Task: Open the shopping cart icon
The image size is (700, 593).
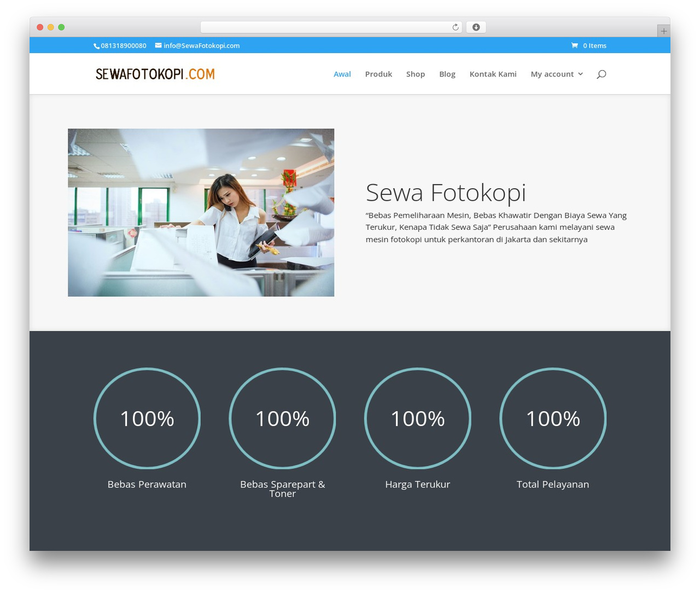Action: click(x=575, y=45)
